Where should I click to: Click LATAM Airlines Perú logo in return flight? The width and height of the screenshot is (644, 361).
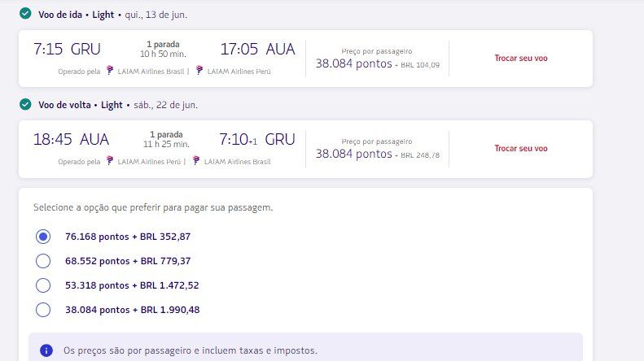[x=111, y=161]
